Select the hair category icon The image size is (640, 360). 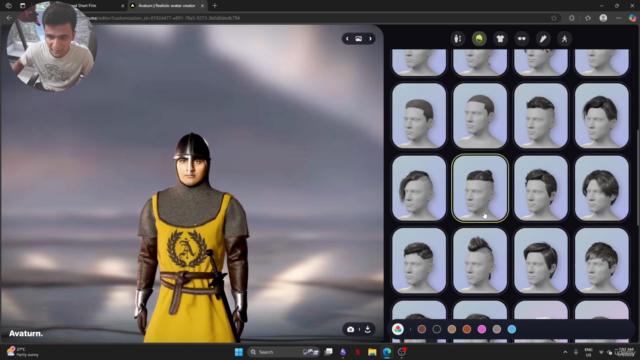479,39
